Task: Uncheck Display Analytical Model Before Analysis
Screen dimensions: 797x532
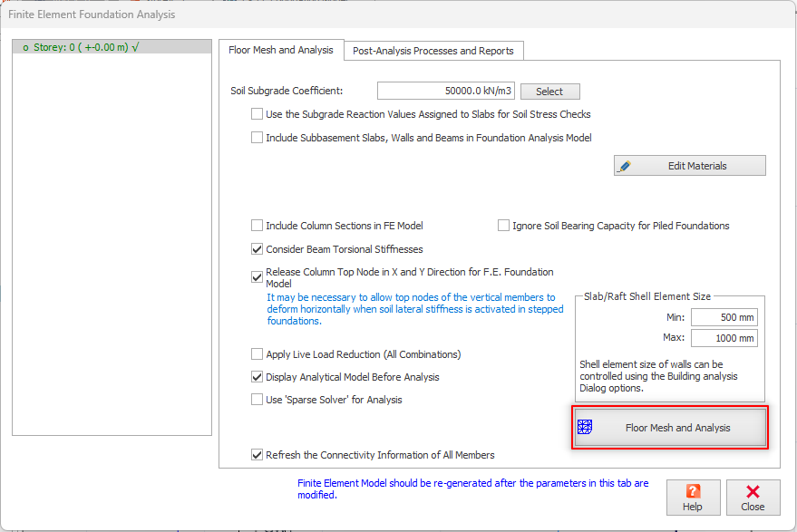Action: click(x=258, y=377)
